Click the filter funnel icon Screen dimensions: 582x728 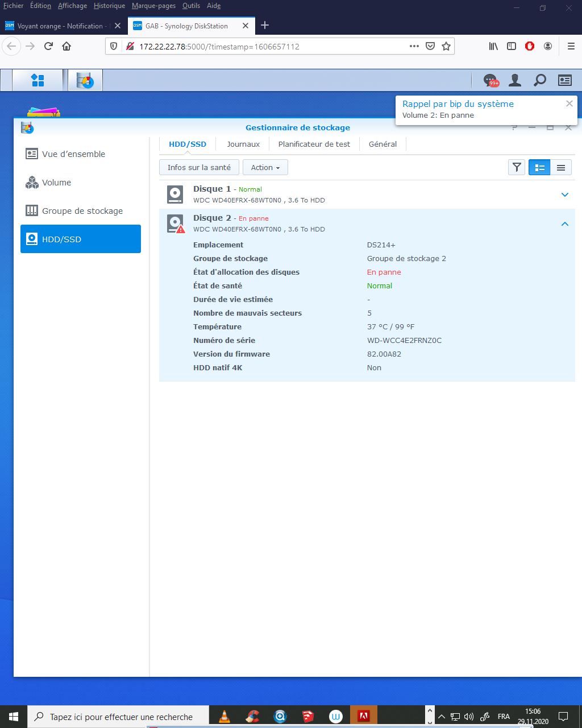pyautogui.click(x=517, y=167)
